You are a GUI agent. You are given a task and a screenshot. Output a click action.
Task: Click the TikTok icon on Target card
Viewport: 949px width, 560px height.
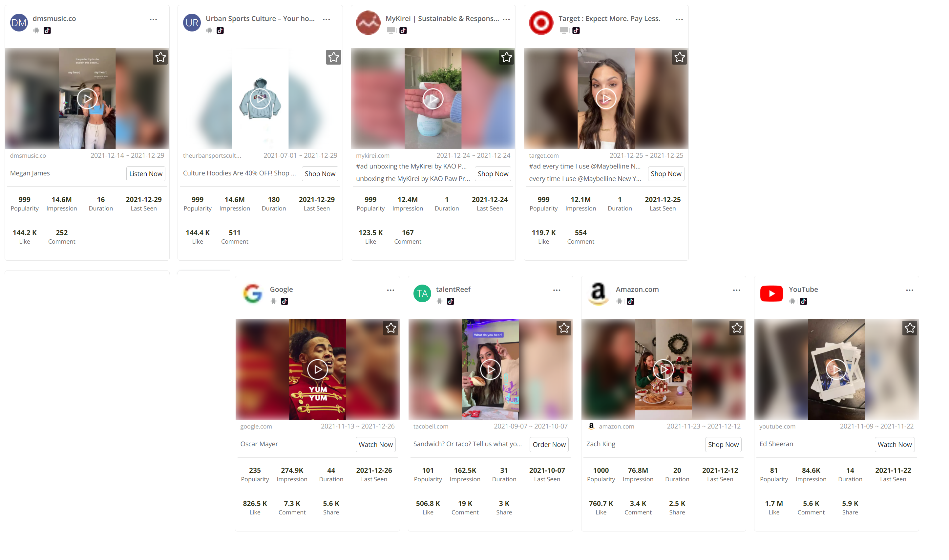click(x=575, y=31)
